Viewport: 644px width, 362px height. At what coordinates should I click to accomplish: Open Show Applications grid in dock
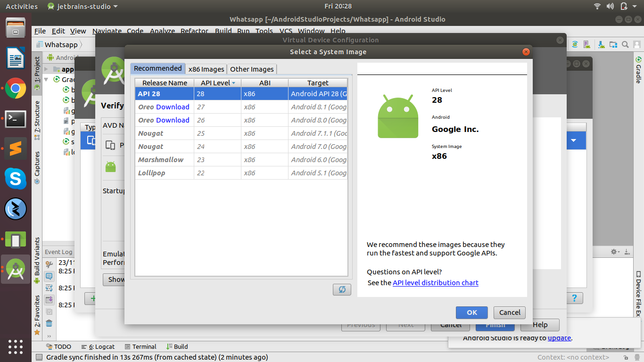point(16,346)
